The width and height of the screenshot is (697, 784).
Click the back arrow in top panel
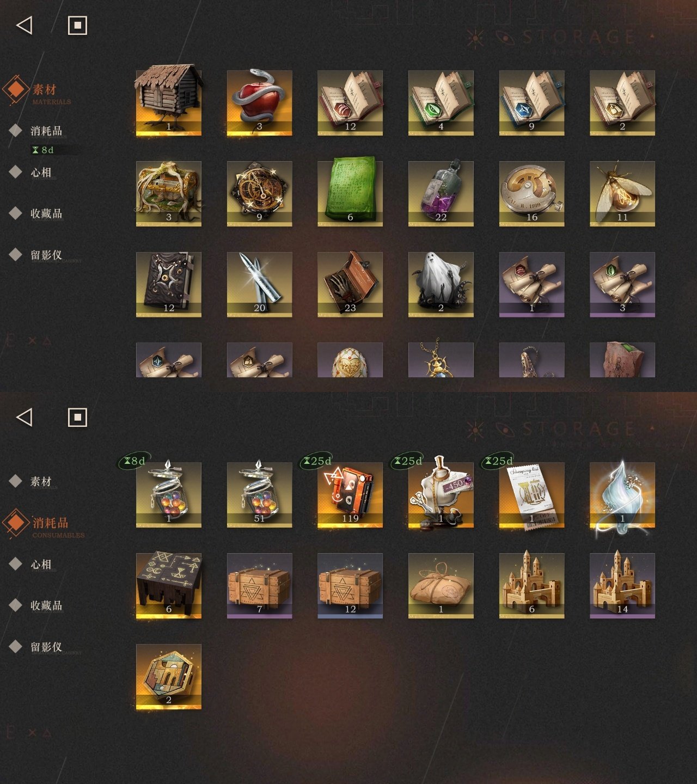click(25, 25)
